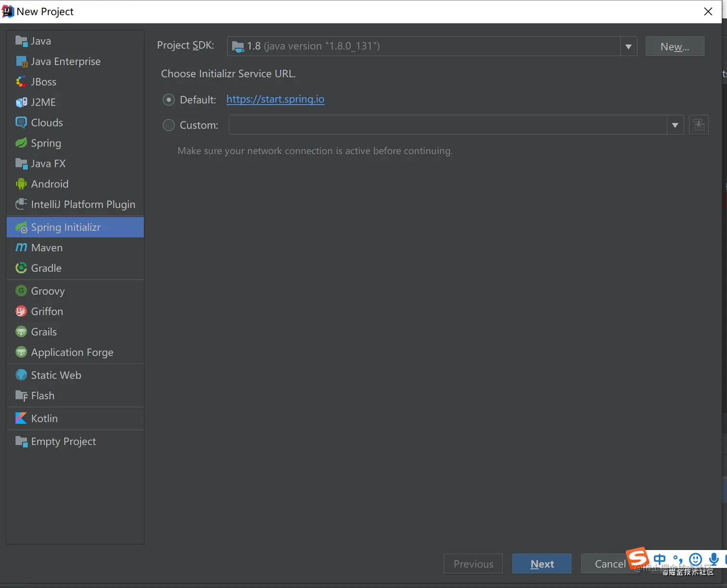This screenshot has width=727, height=588.
Task: Select Grails label in the list
Action: pyautogui.click(x=44, y=332)
